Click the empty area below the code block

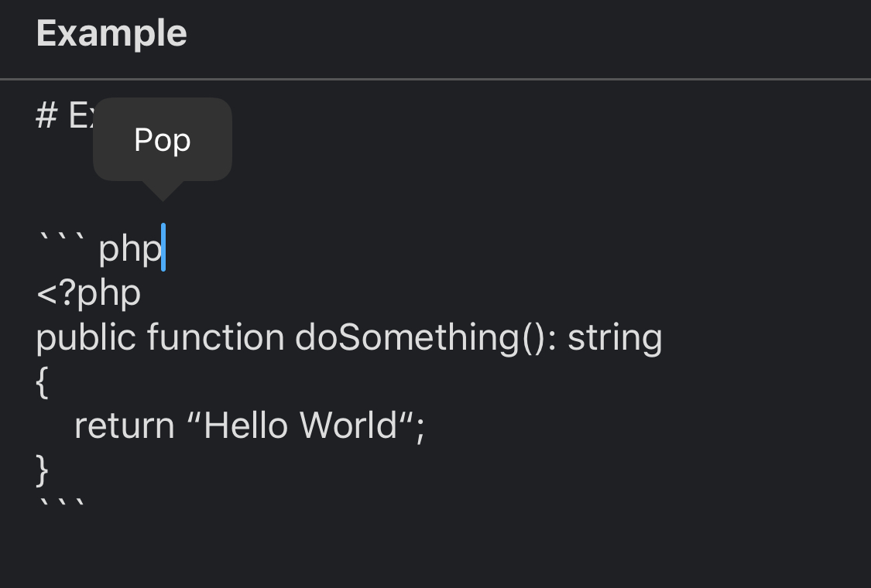[x=434, y=549]
